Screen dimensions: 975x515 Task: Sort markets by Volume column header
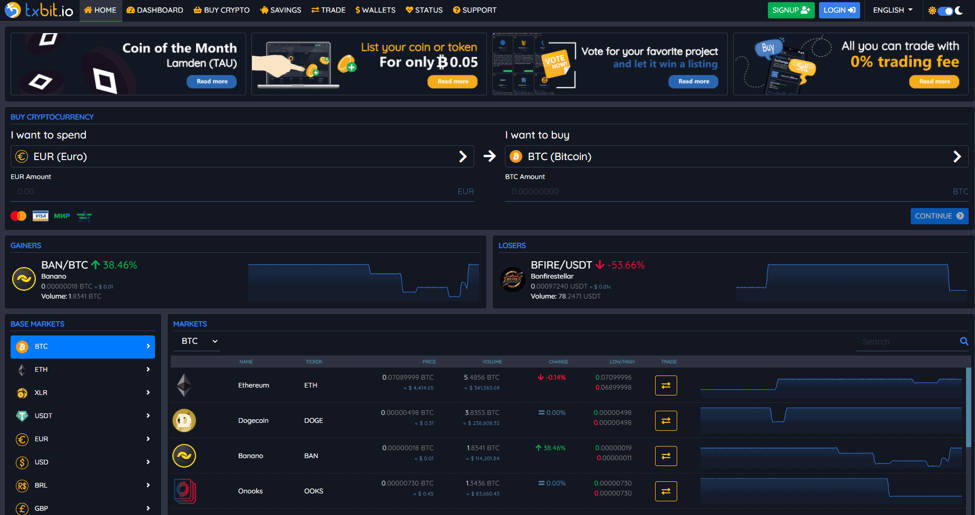pos(494,362)
